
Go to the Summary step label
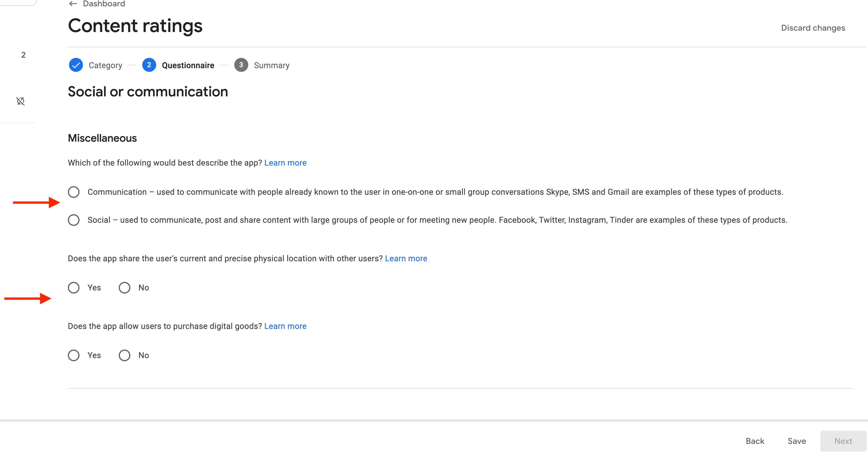pyautogui.click(x=271, y=65)
